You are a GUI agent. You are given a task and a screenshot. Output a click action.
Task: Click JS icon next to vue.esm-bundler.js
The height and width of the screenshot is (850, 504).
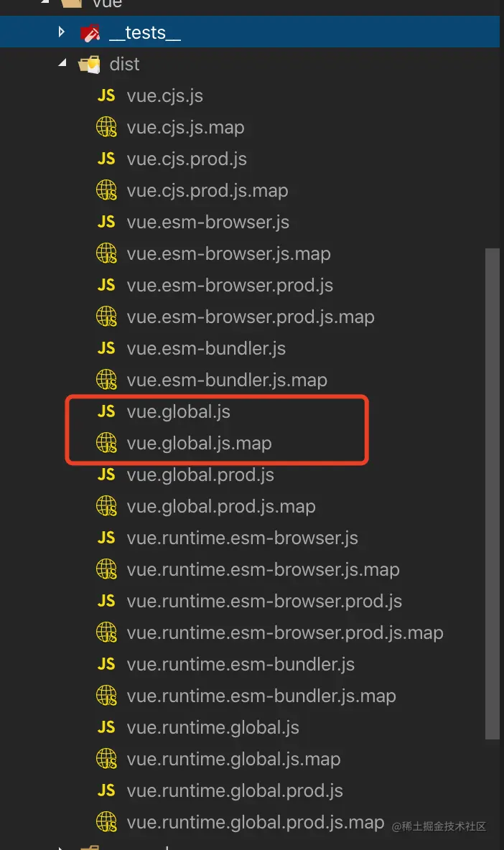(x=106, y=348)
